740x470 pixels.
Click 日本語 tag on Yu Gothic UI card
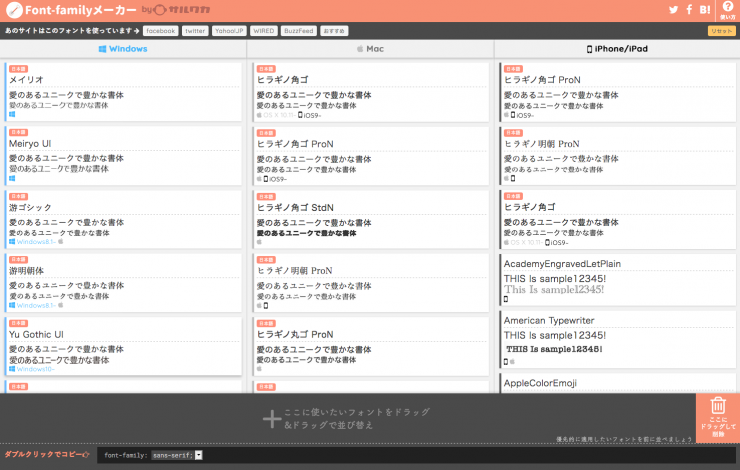[18, 323]
